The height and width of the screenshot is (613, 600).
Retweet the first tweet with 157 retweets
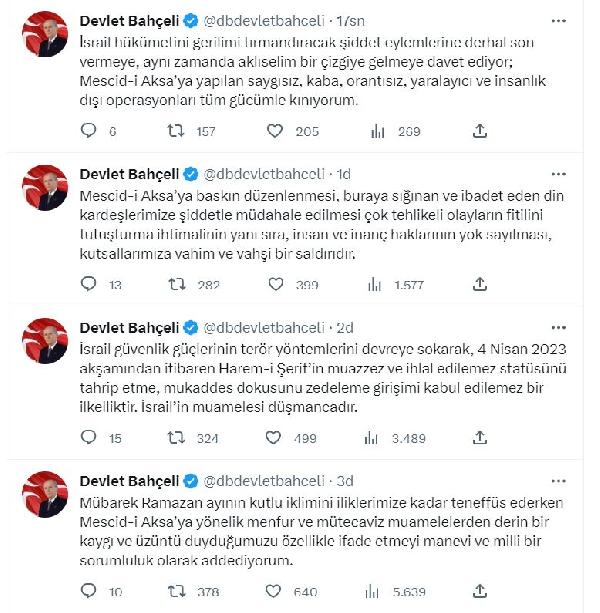[177, 130]
